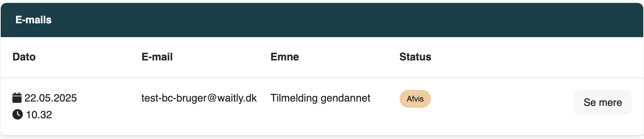Select the Emne column header
644x139 pixels.
click(x=284, y=57)
